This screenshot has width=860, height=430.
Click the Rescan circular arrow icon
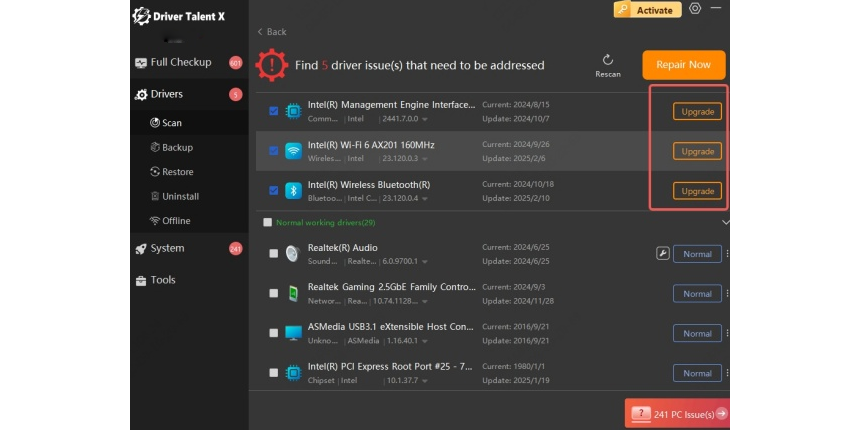click(607, 60)
